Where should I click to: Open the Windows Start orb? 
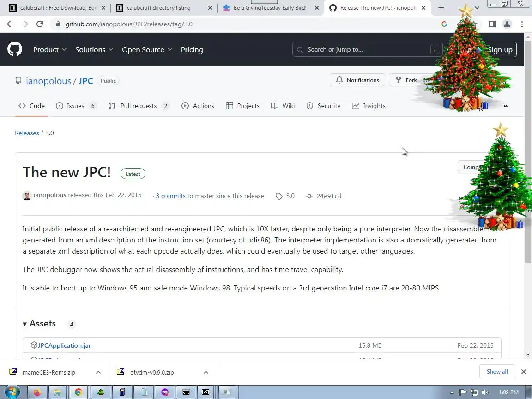(12, 392)
